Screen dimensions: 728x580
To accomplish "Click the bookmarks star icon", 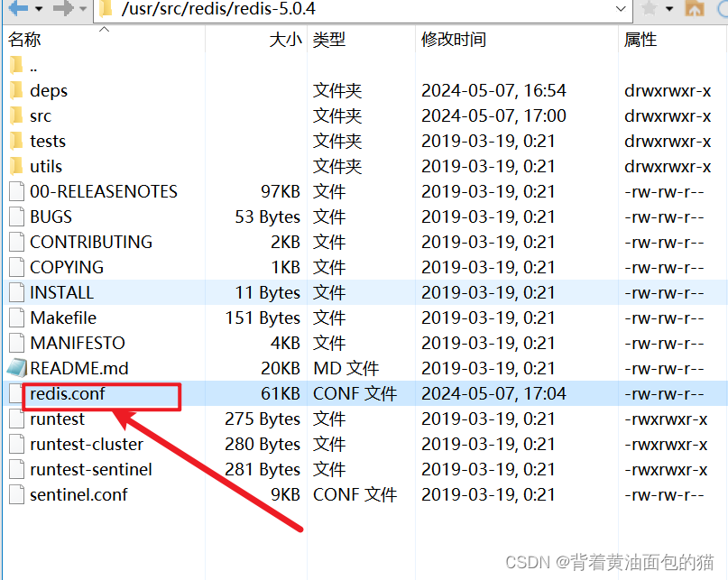I will coord(650,8).
